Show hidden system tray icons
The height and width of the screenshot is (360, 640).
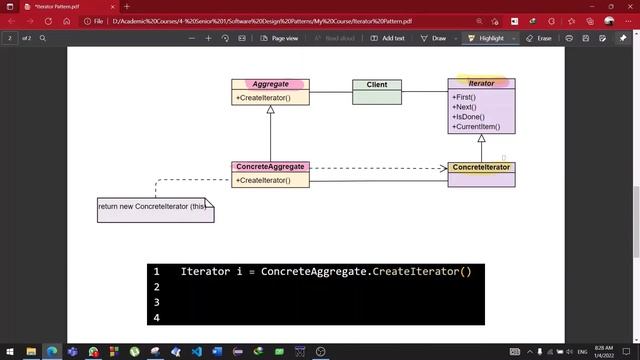point(529,351)
